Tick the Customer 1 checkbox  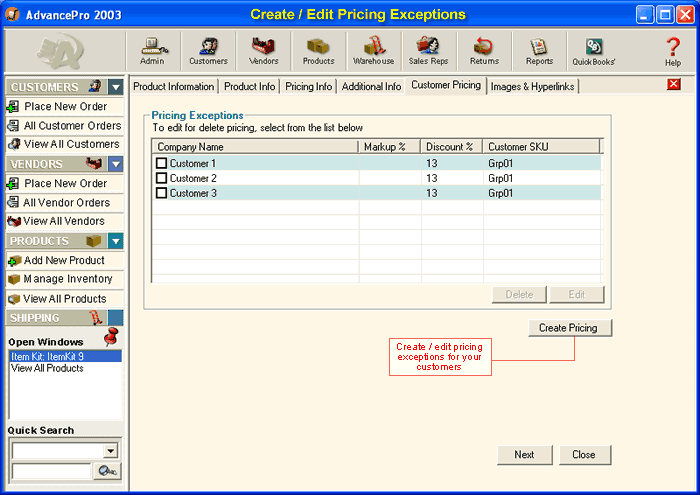[x=162, y=163]
